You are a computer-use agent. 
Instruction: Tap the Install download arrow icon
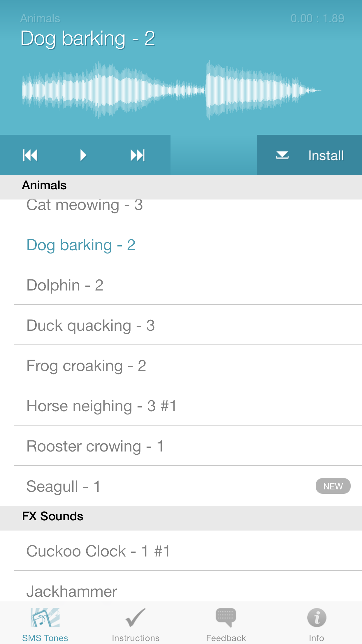(282, 155)
